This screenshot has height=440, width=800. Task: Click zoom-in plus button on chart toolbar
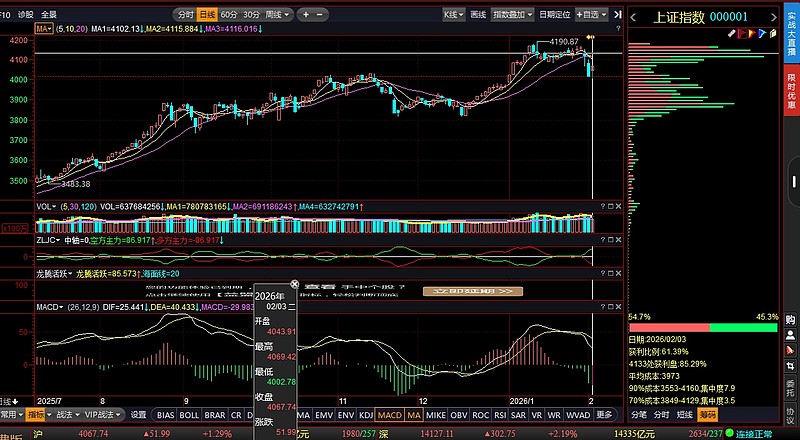(306, 15)
